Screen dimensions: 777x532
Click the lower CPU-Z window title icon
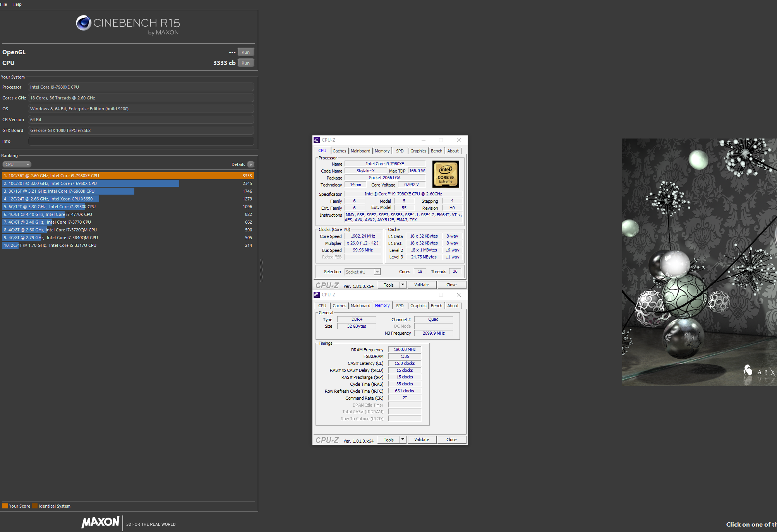point(317,295)
